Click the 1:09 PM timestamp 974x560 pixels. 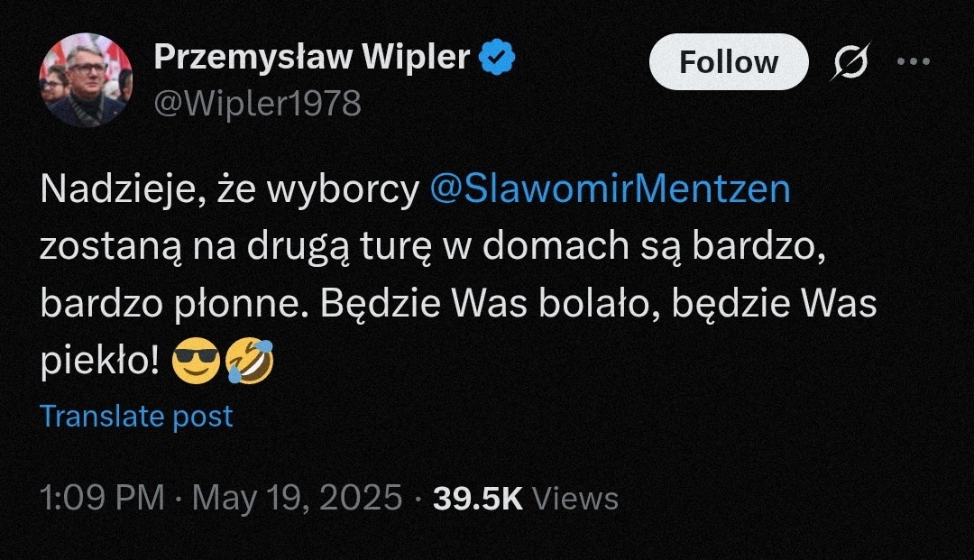(x=103, y=498)
